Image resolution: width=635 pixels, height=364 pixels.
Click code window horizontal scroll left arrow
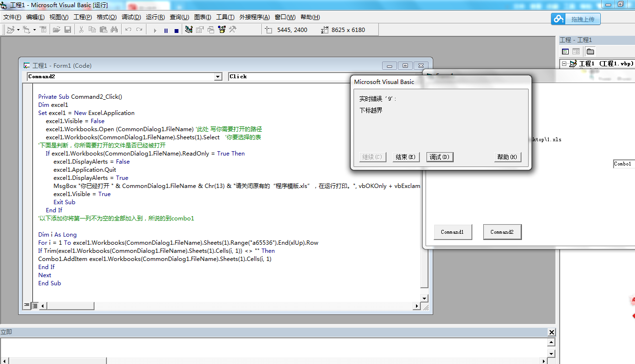point(43,306)
